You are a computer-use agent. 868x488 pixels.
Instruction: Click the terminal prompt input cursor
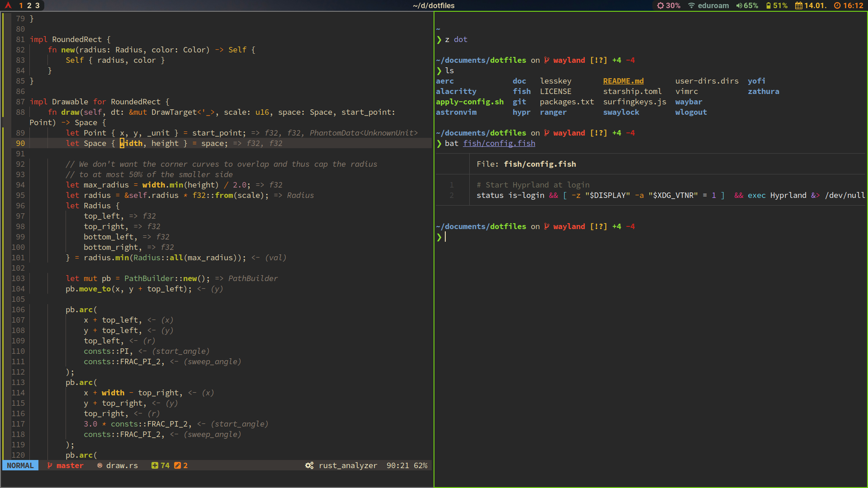pos(445,237)
